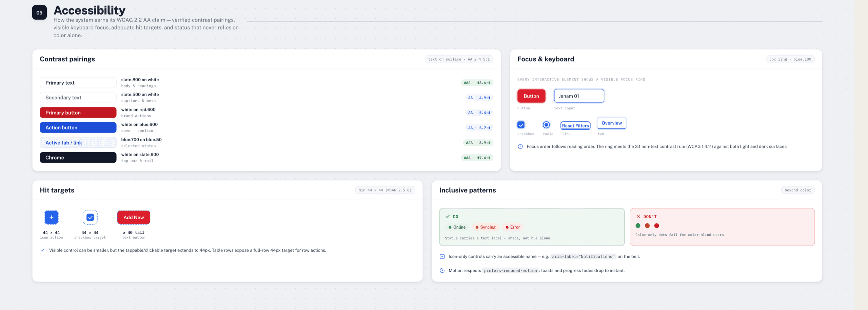Click the red X icon next to DON'T

[638, 216]
